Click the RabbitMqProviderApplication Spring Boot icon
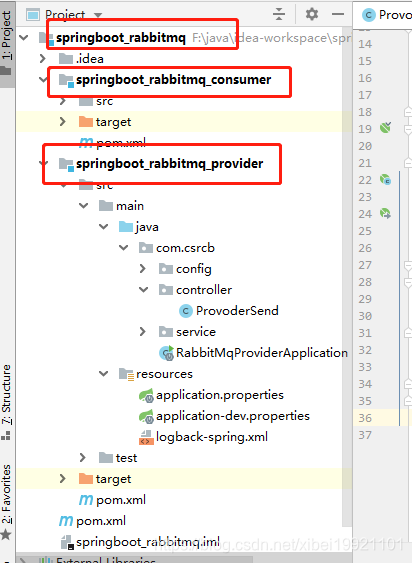Screen dimensions: 412x563 [x=167, y=353]
